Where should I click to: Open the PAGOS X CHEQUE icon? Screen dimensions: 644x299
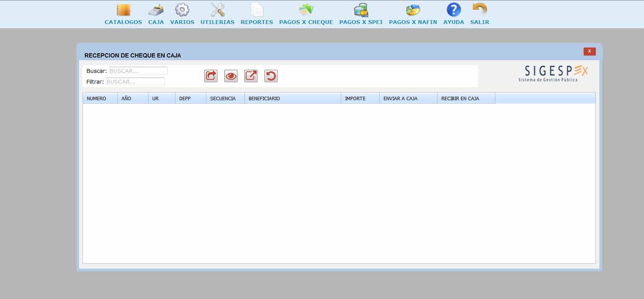(x=306, y=10)
